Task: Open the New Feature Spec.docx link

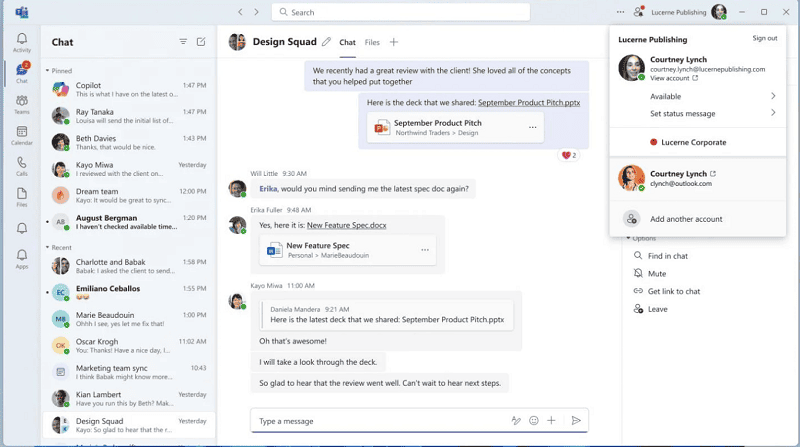Action: [x=346, y=225]
